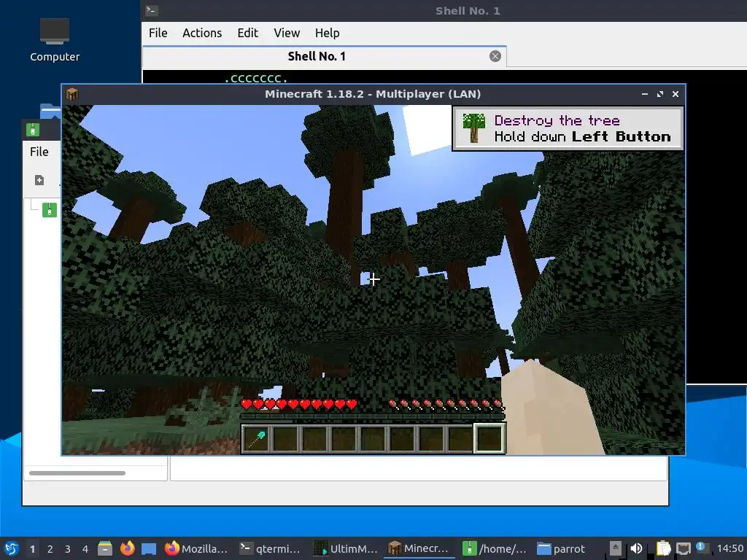The width and height of the screenshot is (747, 560).
Task: Click the new archive toolbar icon
Action: click(x=39, y=180)
